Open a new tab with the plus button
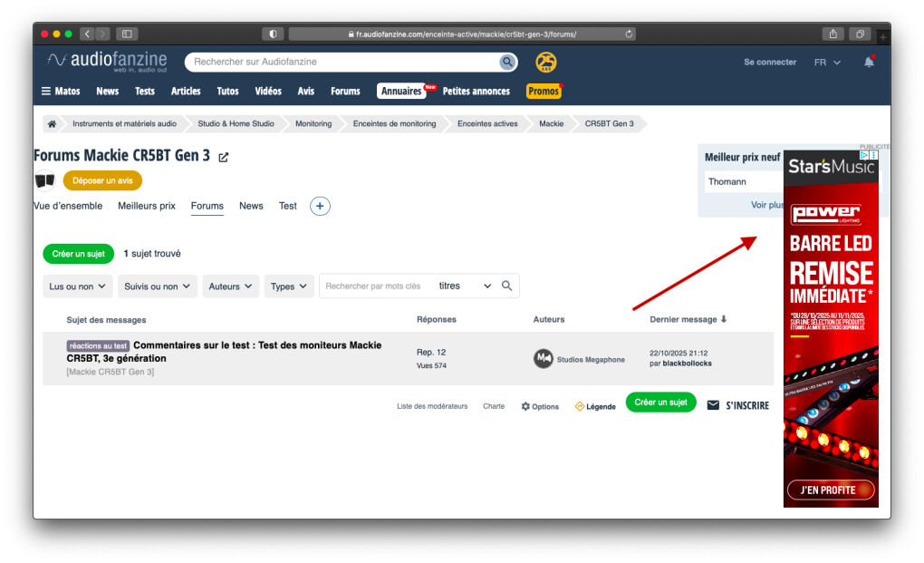The height and width of the screenshot is (563, 924). pyautogui.click(x=882, y=36)
